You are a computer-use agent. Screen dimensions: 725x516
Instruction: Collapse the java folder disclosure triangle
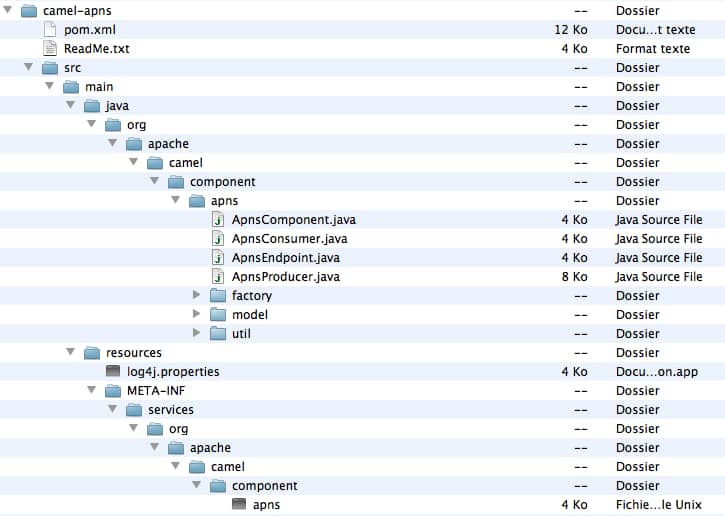coord(71,104)
